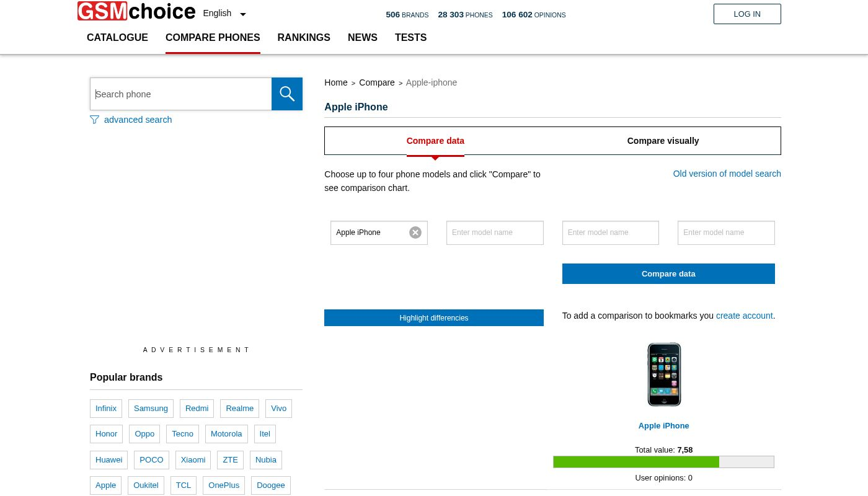This screenshot has width=868, height=496.
Task: Select the Samsung popular brand tag
Action: pos(151,409)
